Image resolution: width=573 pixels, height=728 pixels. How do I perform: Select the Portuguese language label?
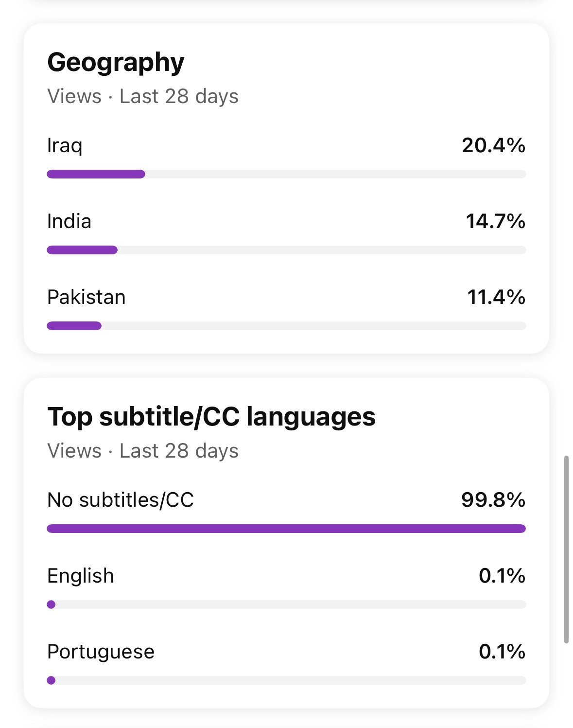point(101,652)
